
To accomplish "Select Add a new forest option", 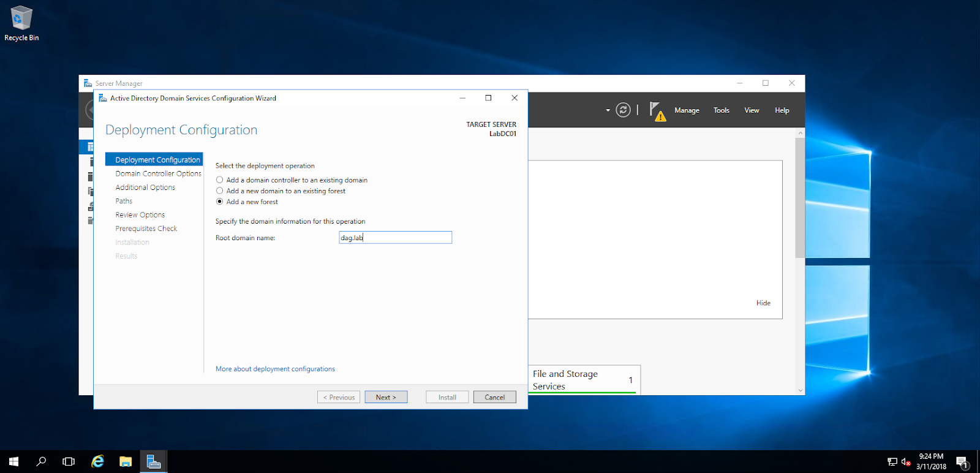I will tap(247, 202).
